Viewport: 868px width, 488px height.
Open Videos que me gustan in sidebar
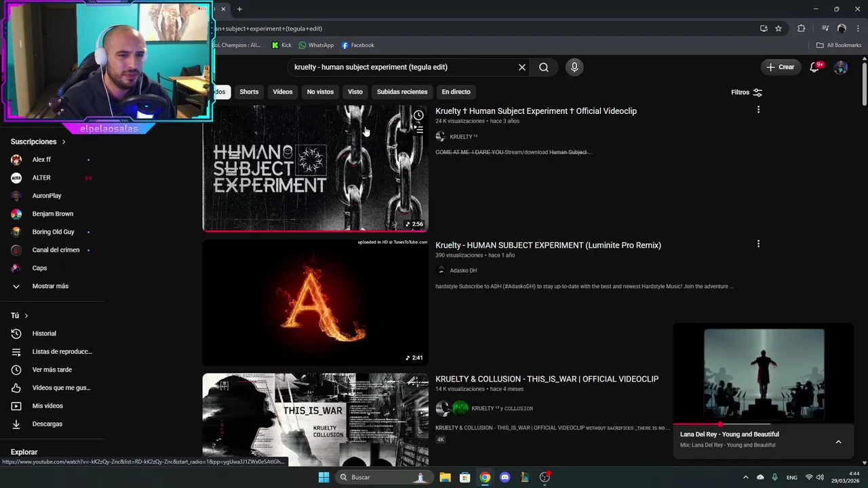pyautogui.click(x=52, y=388)
